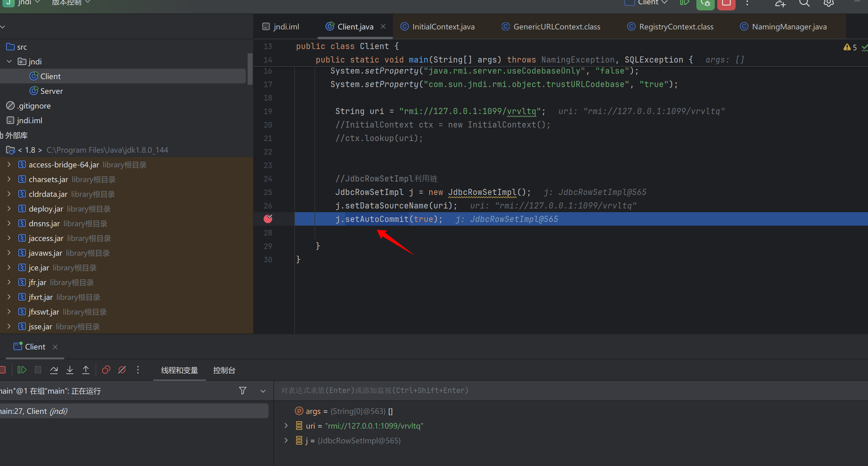Image resolution: width=868 pixels, height=466 pixels.
Task: Expand the charsets.jar library node
Action: (x=10, y=179)
